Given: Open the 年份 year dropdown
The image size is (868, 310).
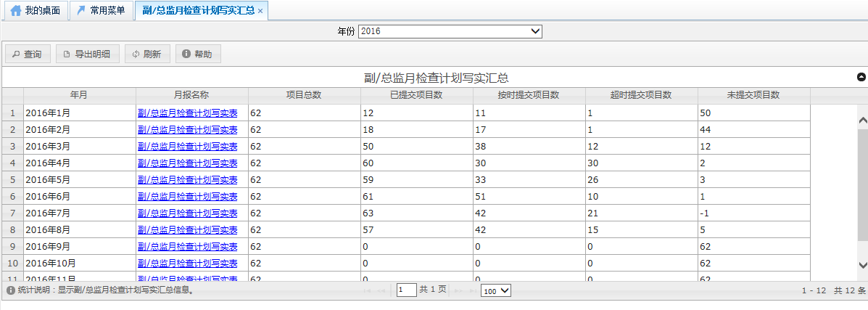Looking at the screenshot, I should tap(450, 31).
